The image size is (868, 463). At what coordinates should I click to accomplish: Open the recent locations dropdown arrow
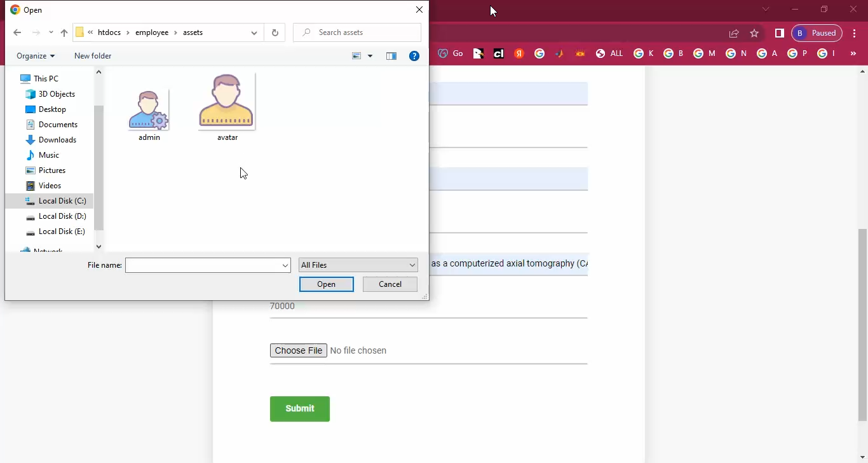(x=51, y=32)
